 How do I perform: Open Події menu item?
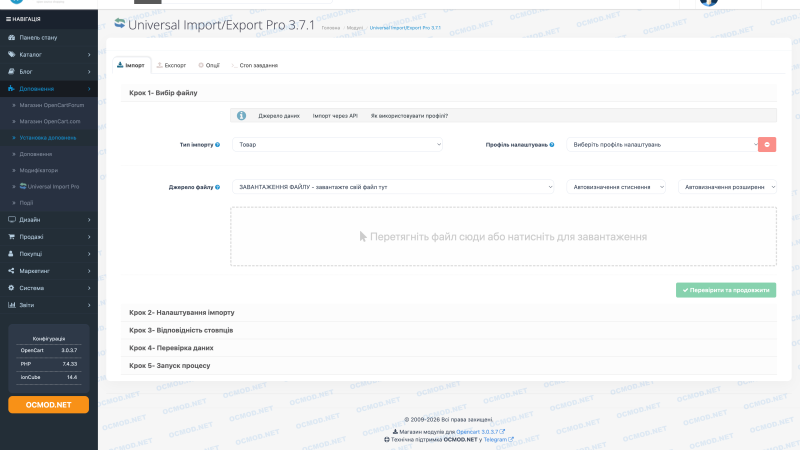[x=26, y=203]
